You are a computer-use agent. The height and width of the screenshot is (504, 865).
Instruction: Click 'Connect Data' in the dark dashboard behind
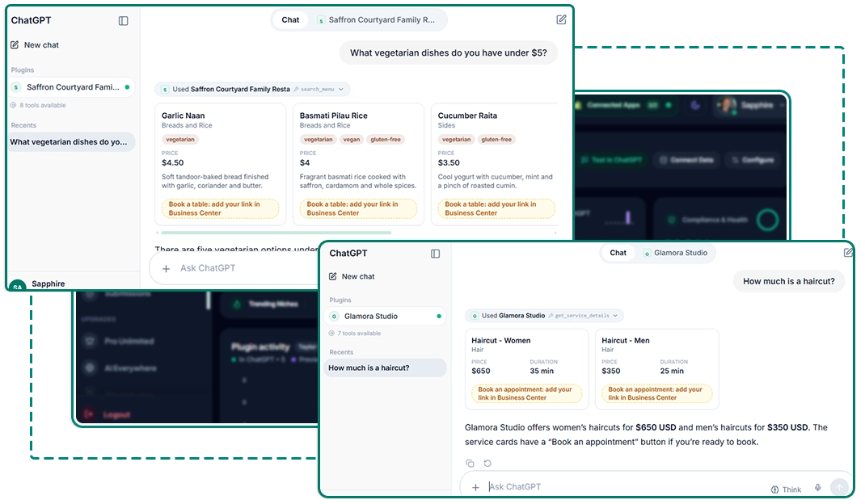point(687,160)
